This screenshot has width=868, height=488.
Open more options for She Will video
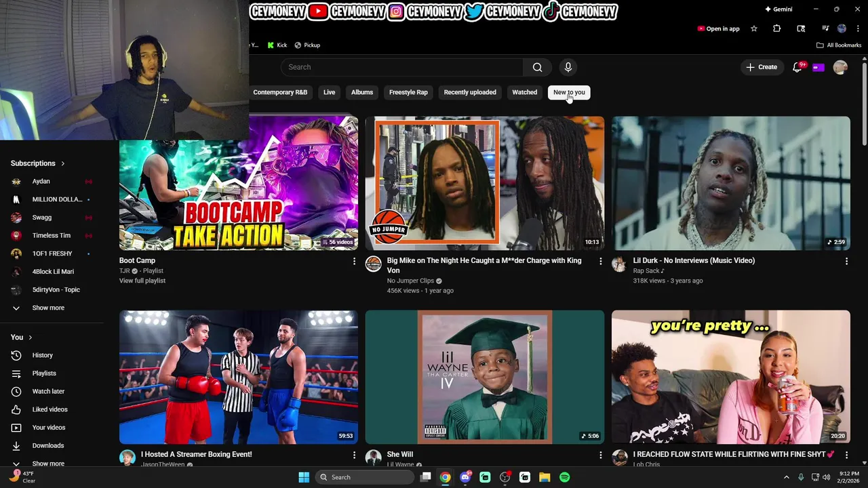tap(600, 455)
